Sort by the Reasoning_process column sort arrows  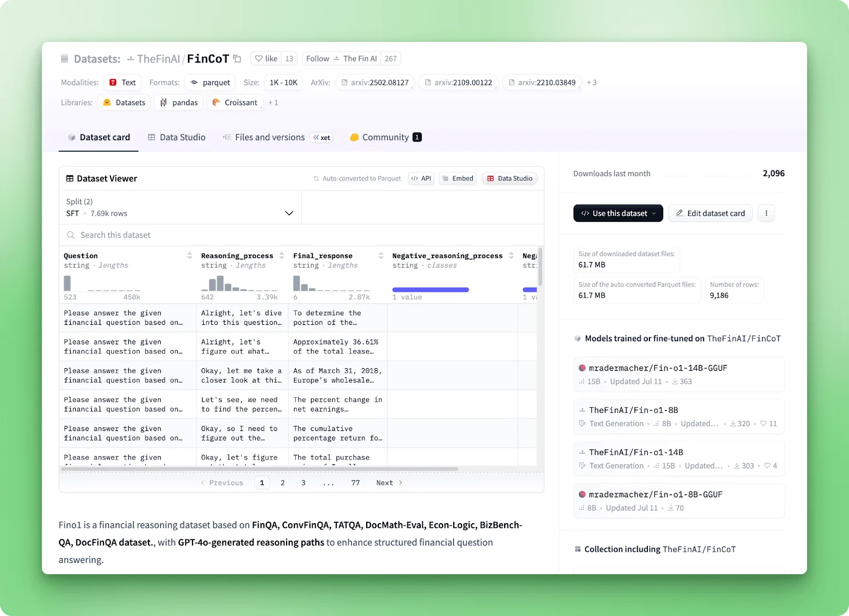(282, 256)
